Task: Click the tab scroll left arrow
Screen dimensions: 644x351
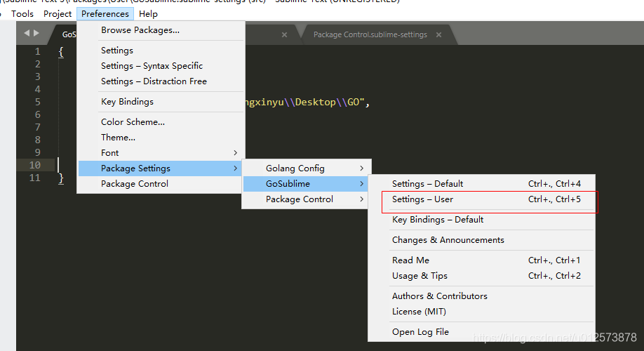Action: (27, 33)
